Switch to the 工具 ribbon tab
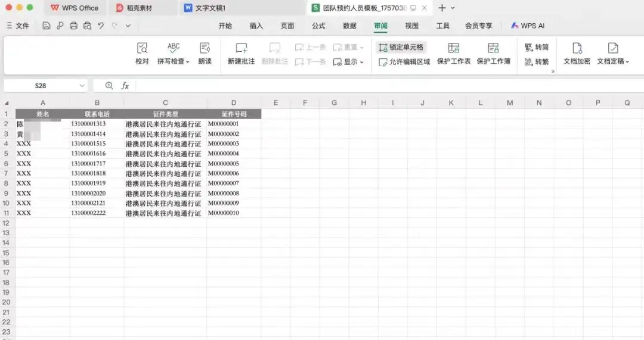 point(442,26)
